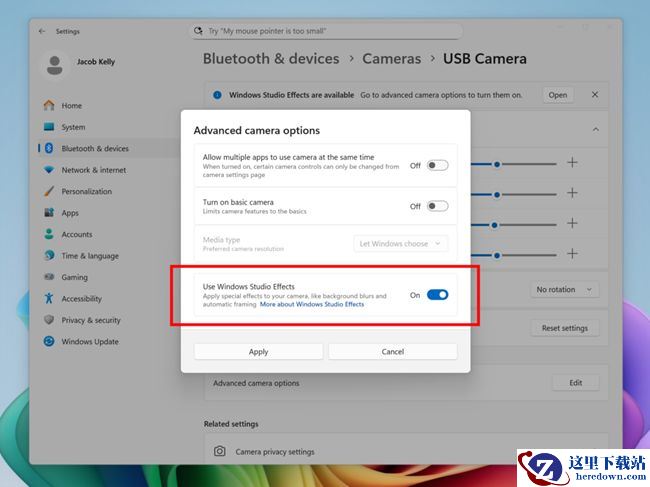
Task: Click plus icon on first slider row
Action: point(572,163)
